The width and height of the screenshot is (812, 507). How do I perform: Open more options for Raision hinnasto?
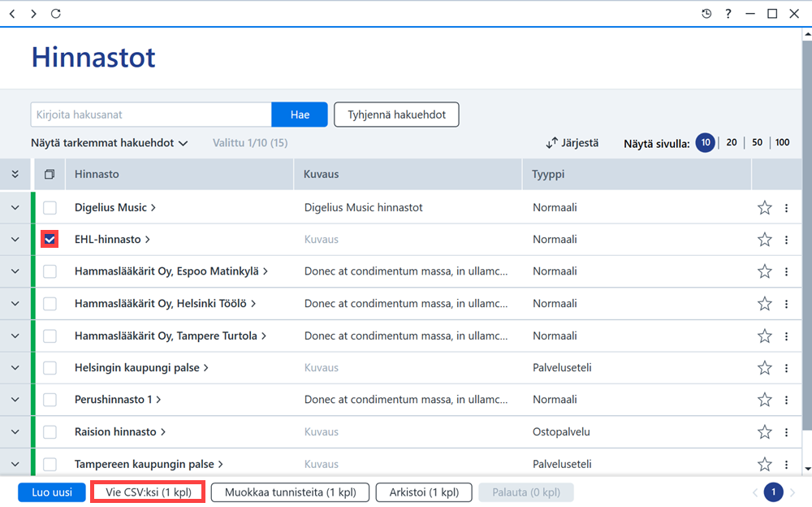786,431
